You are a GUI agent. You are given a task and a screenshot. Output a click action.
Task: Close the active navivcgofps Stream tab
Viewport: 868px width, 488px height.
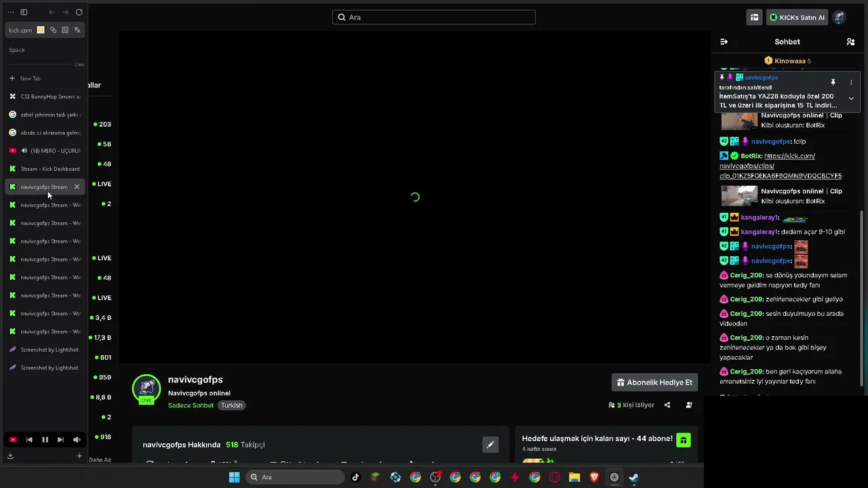[x=77, y=187]
